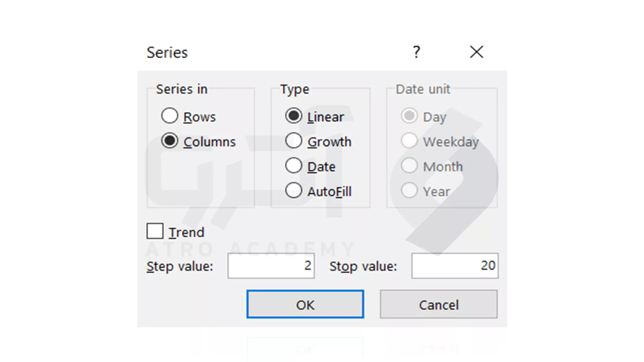The width and height of the screenshot is (644, 362).
Task: Close the Series dialog with the X
Action: pyautogui.click(x=476, y=52)
